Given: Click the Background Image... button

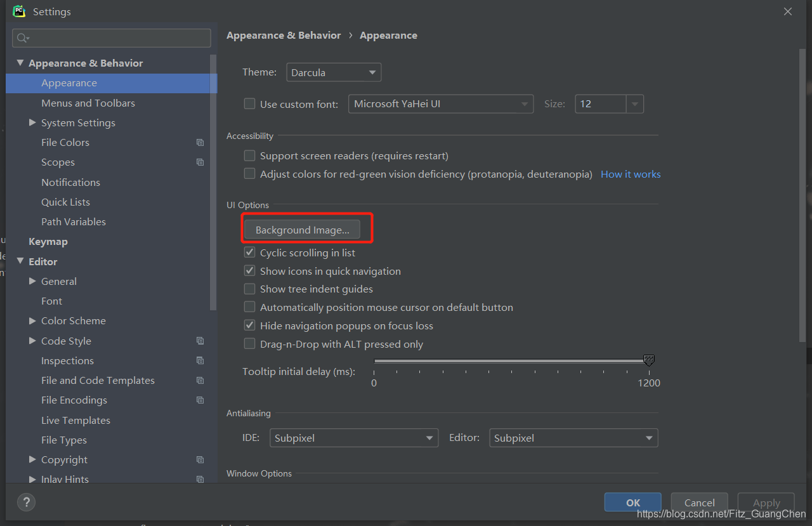Looking at the screenshot, I should click(x=303, y=230).
